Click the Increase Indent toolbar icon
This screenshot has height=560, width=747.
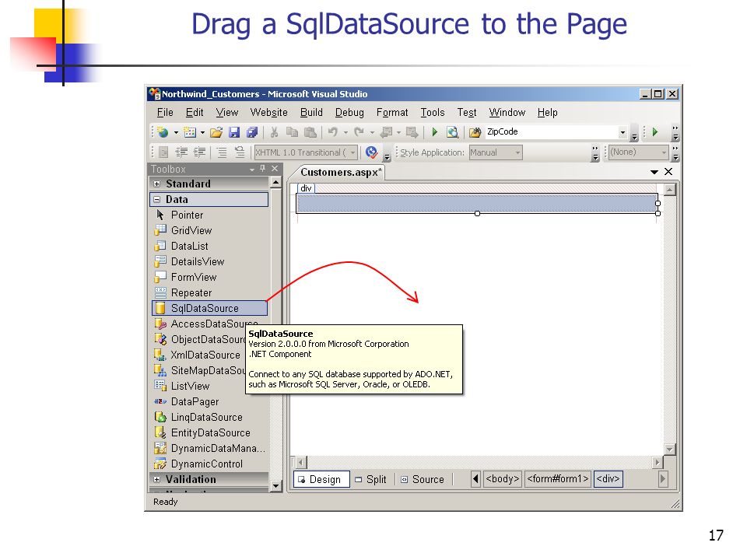pyautogui.click(x=200, y=152)
